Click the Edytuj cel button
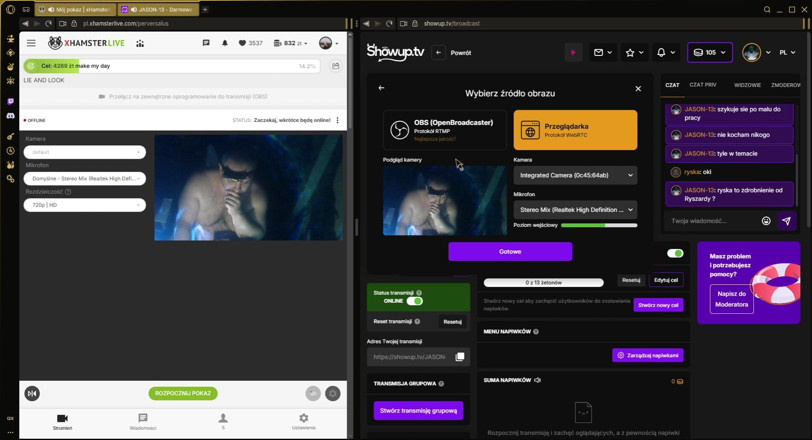Screen dimensions: 812x440 [x=666, y=280]
